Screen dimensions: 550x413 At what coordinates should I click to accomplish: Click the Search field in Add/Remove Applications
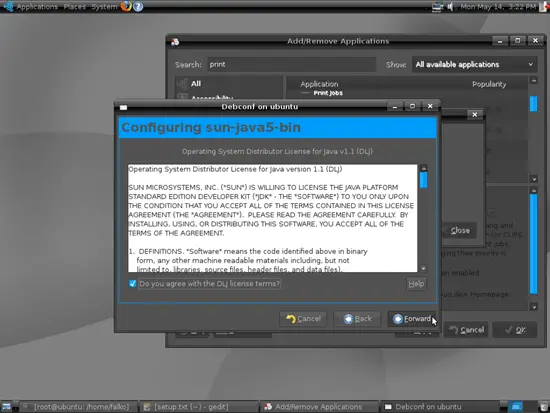(291, 65)
